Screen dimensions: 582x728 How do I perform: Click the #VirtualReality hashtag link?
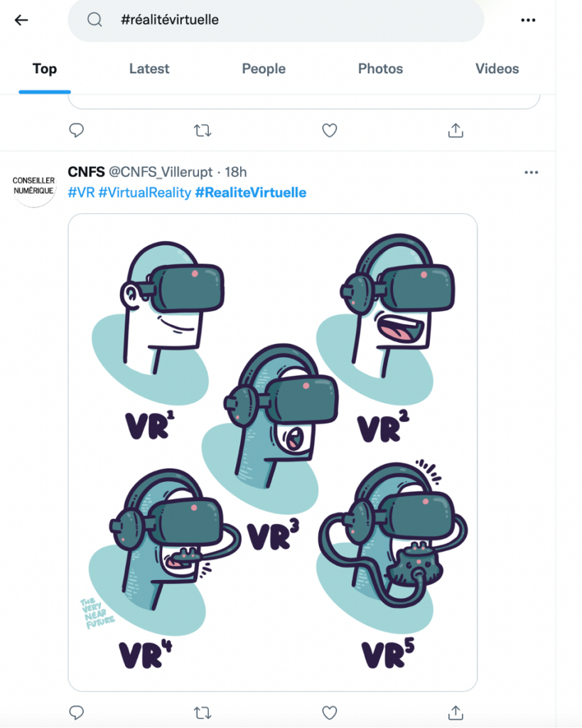(x=144, y=193)
